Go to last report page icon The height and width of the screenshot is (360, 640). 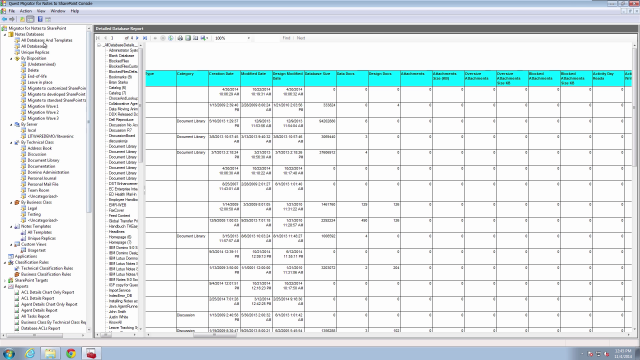[x=144, y=38]
